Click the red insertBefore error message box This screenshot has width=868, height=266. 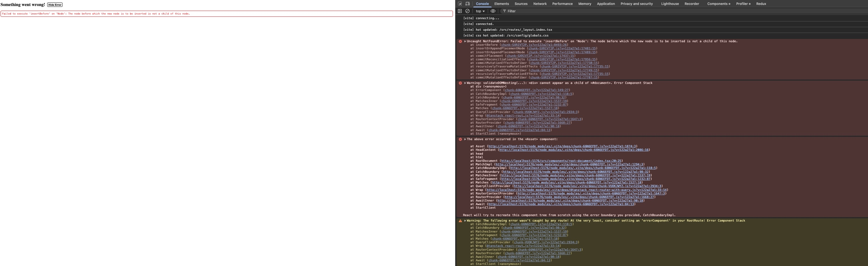tap(226, 14)
